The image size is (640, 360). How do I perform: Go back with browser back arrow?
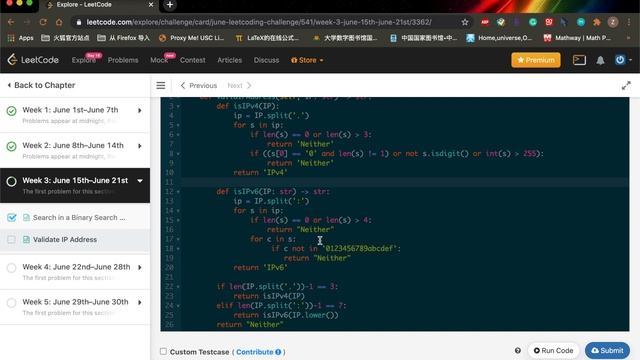click(x=11, y=22)
